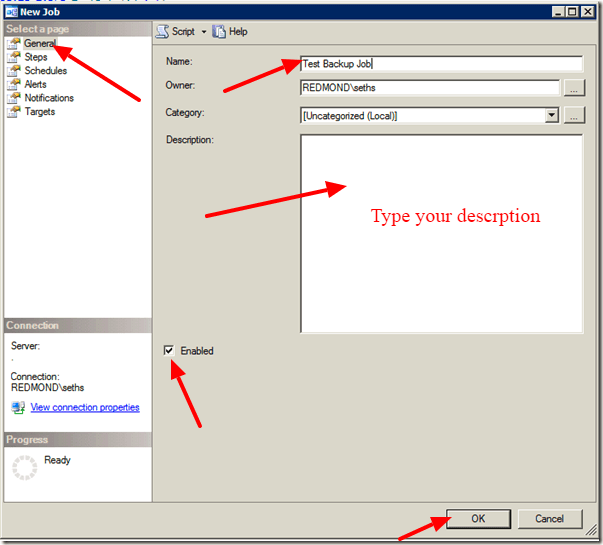Click inside the Description text box

[441, 233]
